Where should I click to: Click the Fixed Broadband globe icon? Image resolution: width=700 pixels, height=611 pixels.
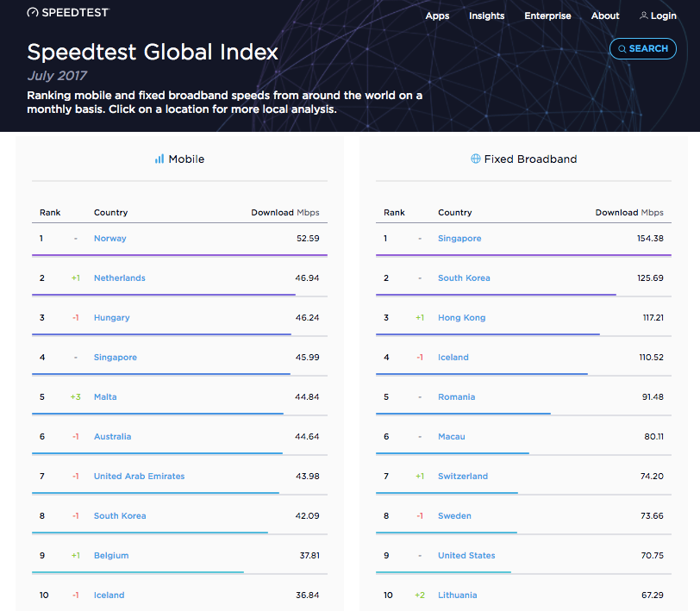tap(476, 159)
